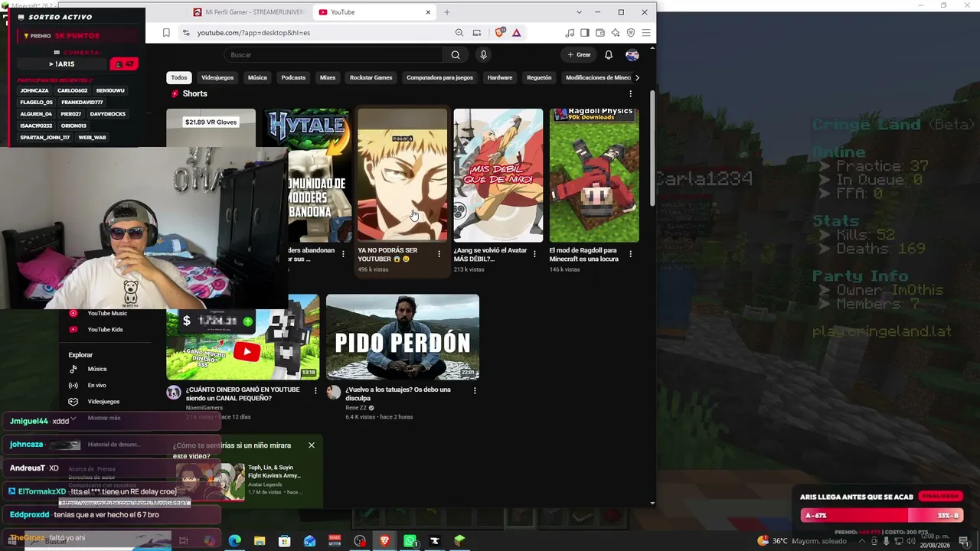
Task: Click the cast screen icon in address bar
Action: click(477, 33)
